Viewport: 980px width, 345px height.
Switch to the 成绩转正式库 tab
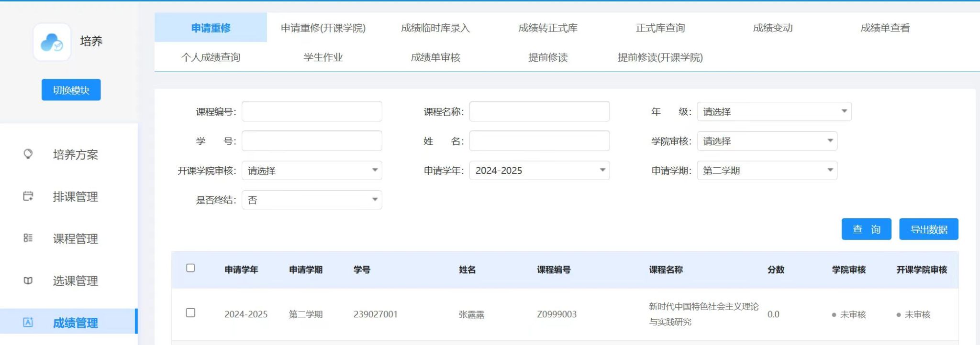coord(548,28)
